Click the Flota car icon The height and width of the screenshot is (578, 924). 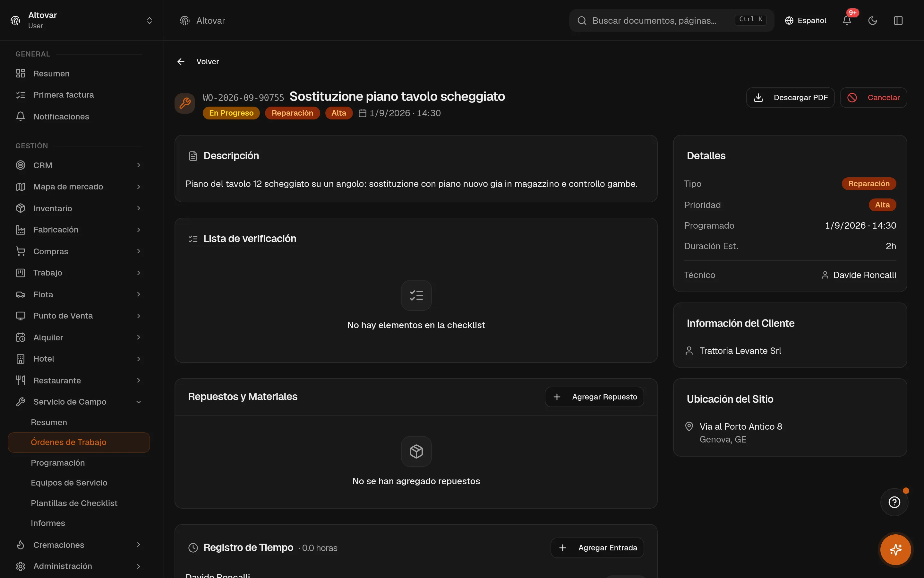pyautogui.click(x=21, y=294)
